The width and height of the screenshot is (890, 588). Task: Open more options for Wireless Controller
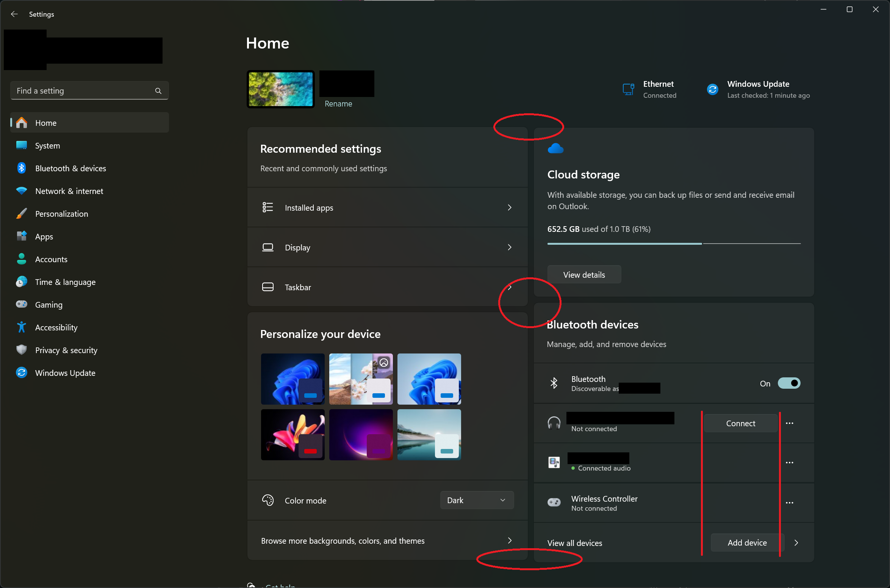point(789,503)
